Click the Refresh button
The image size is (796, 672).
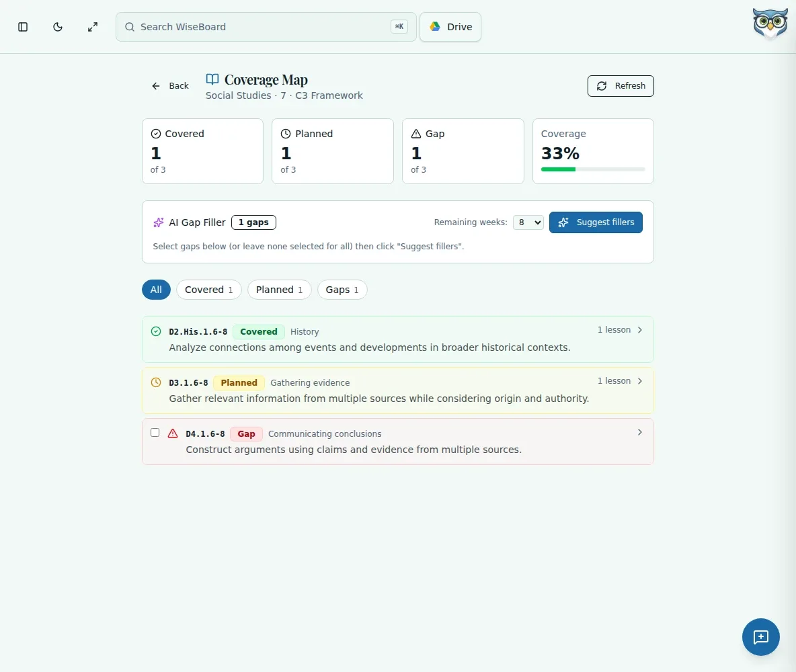tap(621, 86)
